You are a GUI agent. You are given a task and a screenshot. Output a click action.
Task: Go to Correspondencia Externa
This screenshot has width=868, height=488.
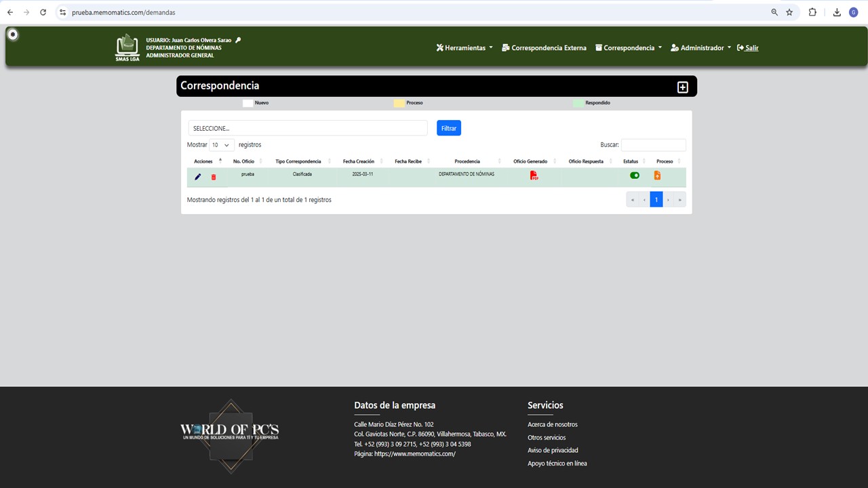click(544, 48)
